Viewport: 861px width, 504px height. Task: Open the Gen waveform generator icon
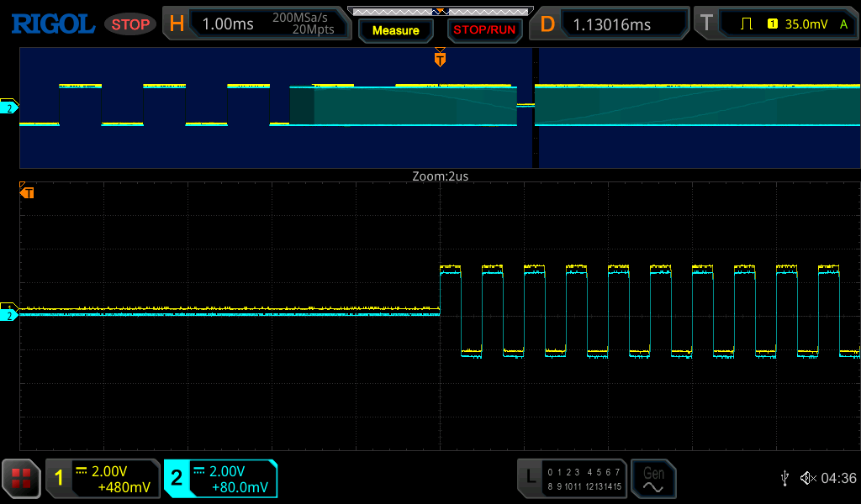tap(653, 478)
